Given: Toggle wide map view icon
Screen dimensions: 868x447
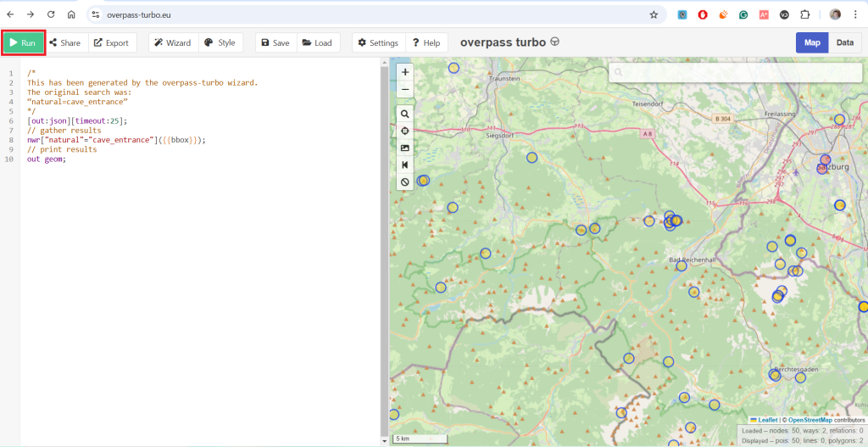Looking at the screenshot, I should pyautogui.click(x=404, y=165).
